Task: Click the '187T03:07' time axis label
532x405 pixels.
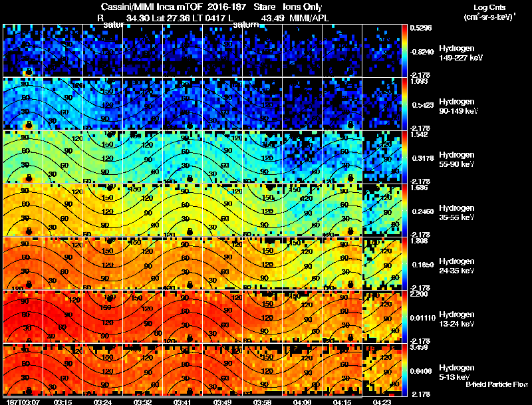Action: 23,402
